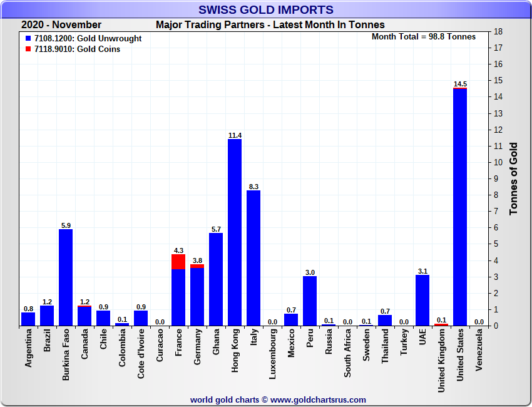
Task: Click the 2020 - November date label
Action: (61, 25)
